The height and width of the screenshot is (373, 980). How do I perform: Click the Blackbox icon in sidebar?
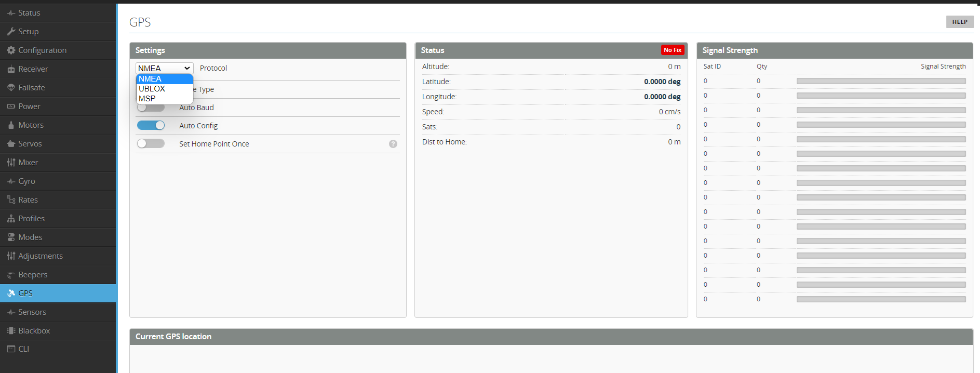[x=11, y=331]
